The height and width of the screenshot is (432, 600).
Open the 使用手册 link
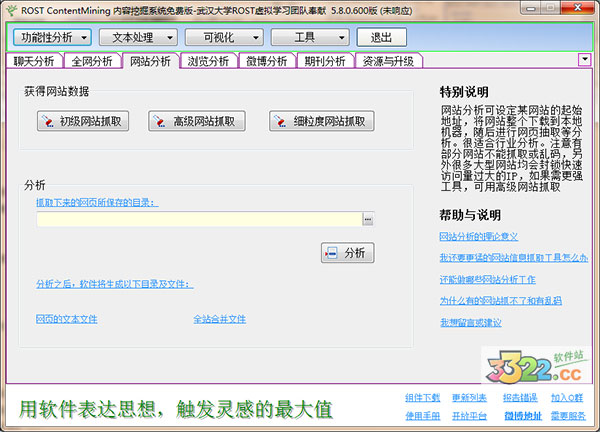point(422,416)
